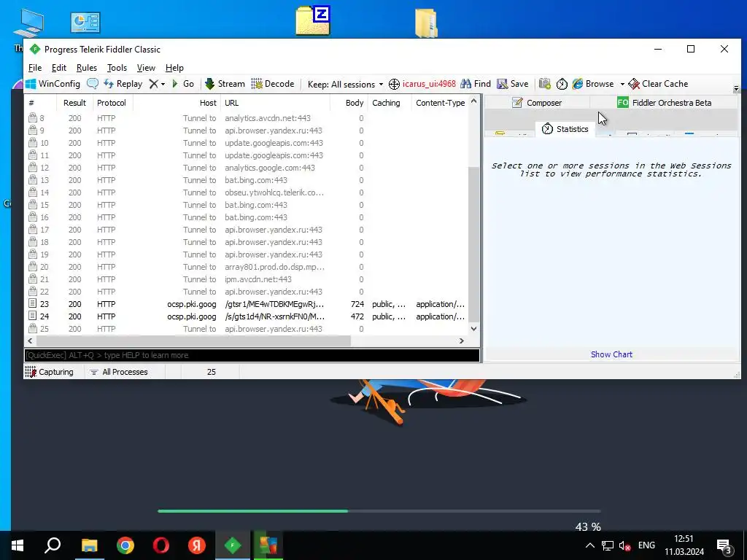
Task: Open Google Chrome from the taskbar
Action: click(125, 545)
